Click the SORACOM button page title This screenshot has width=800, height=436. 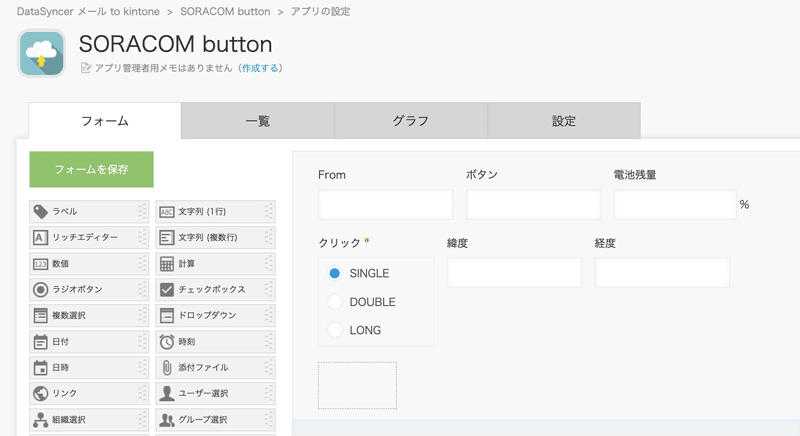(176, 44)
